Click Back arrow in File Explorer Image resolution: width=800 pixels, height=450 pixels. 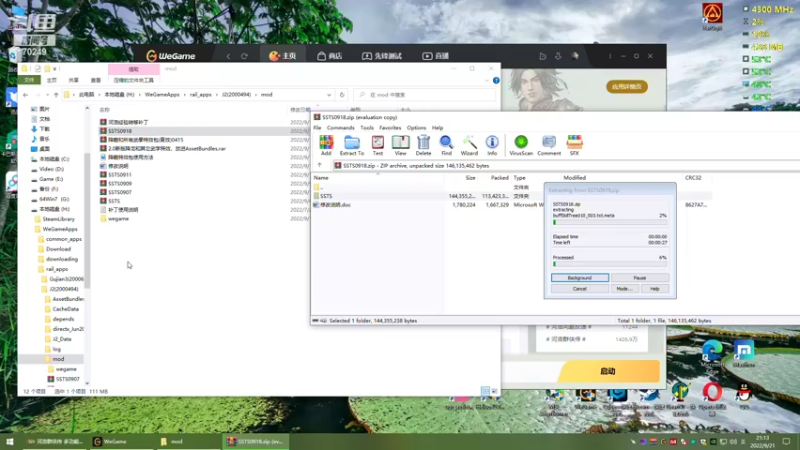26,95
